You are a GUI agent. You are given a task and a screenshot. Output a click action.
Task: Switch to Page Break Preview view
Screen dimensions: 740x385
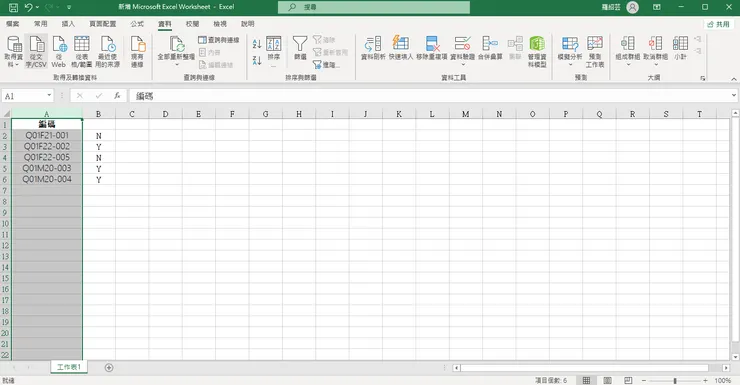[x=628, y=380]
